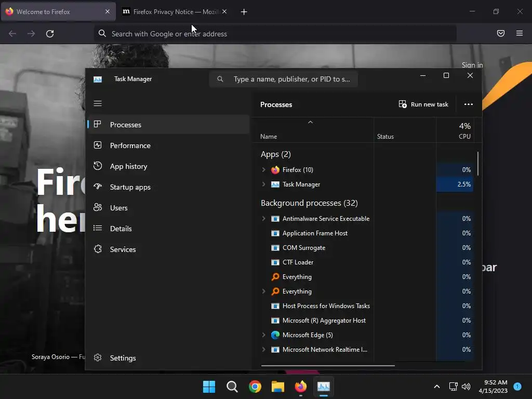Image resolution: width=532 pixels, height=399 pixels.
Task: Click the sort chevron above Name column
Action: pyautogui.click(x=310, y=122)
